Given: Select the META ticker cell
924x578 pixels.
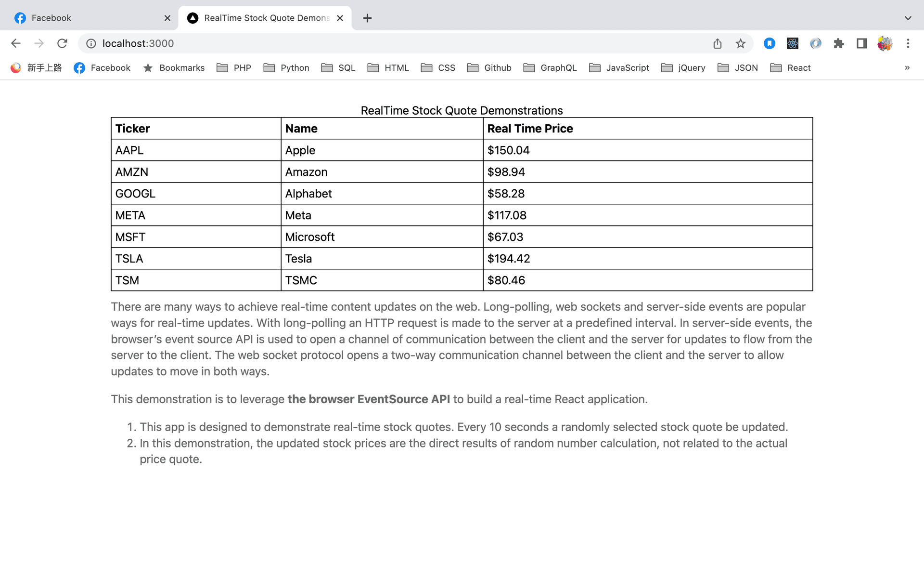Looking at the screenshot, I should (196, 215).
